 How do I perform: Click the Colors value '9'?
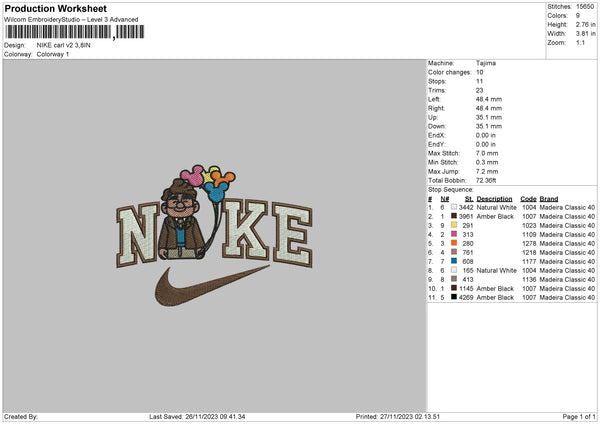point(578,16)
